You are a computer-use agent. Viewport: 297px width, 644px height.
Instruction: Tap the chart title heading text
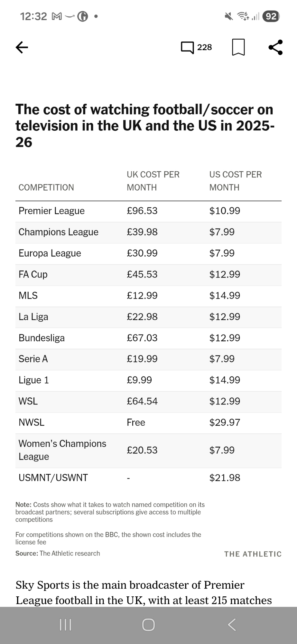pyautogui.click(x=145, y=126)
